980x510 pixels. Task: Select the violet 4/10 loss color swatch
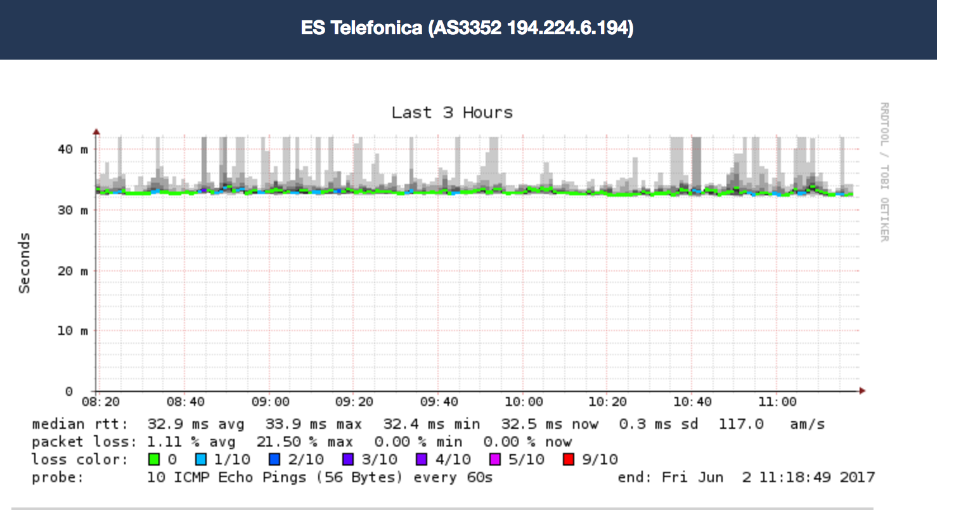[x=422, y=459]
